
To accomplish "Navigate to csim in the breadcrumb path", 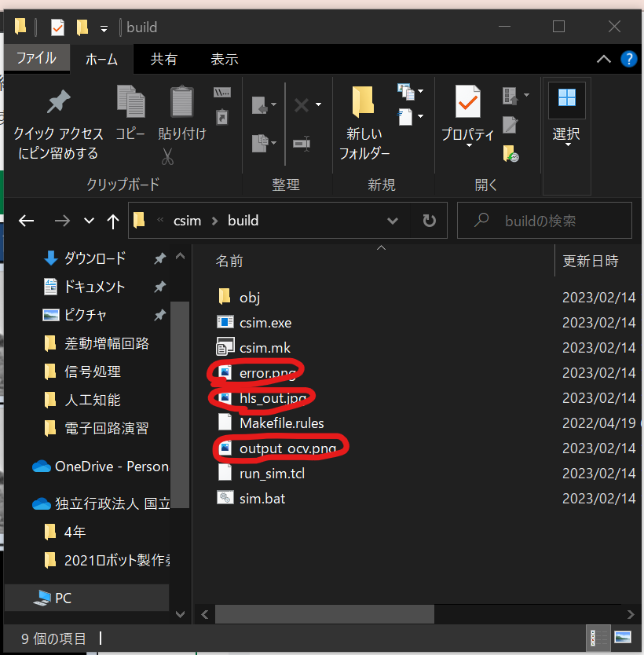I will coord(188,221).
